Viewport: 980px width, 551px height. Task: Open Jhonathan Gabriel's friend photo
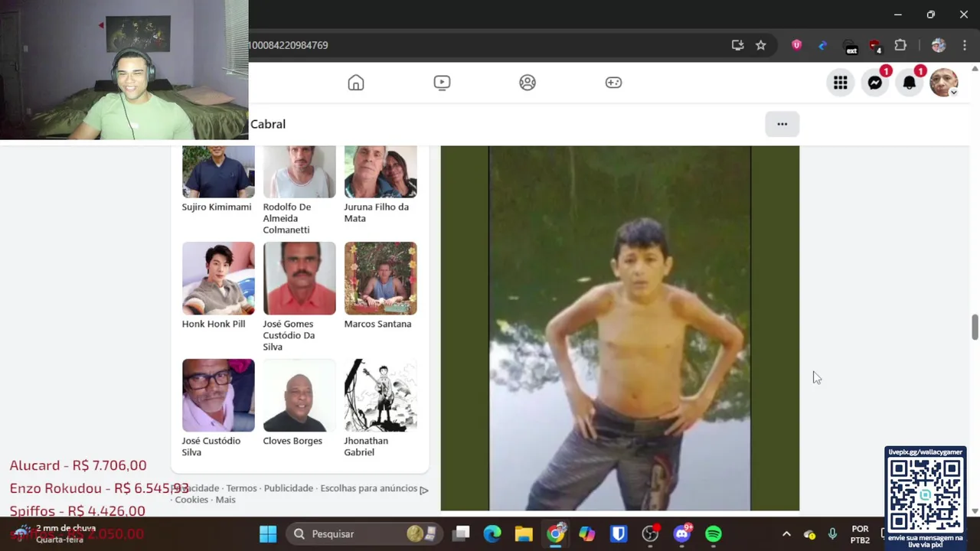381,396
